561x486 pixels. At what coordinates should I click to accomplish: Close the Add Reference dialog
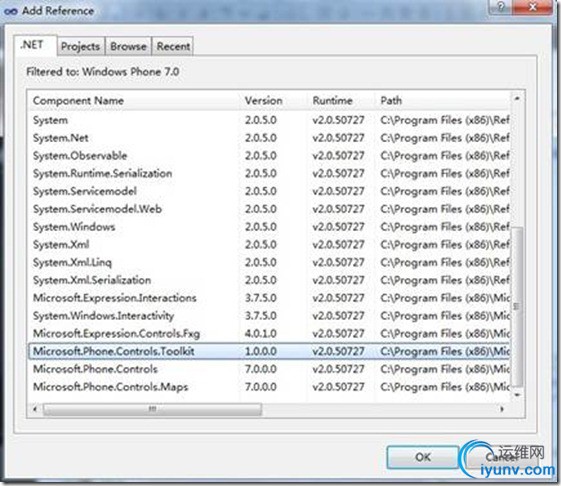coord(532,7)
